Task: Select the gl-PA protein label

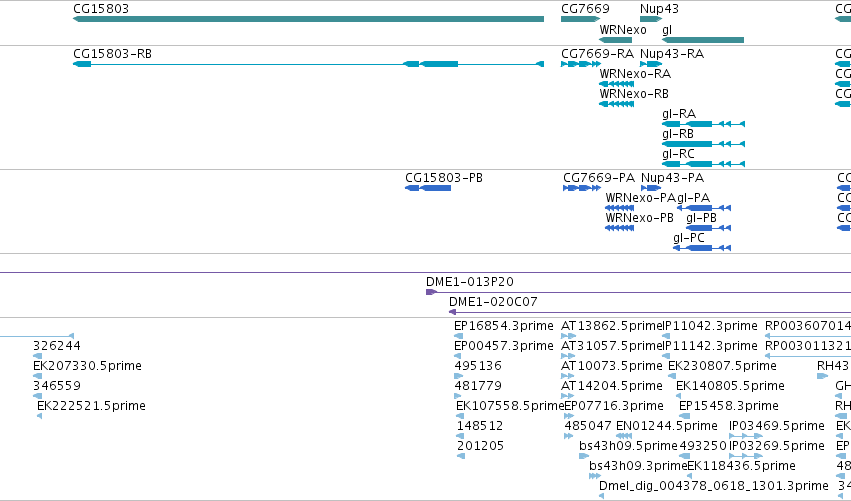Action: [693, 198]
